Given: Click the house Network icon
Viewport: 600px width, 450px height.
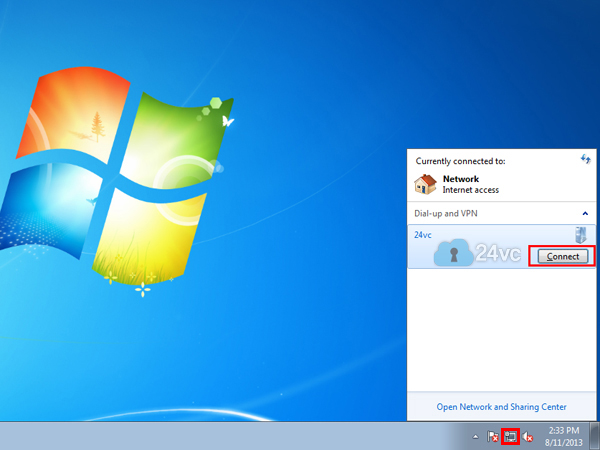Looking at the screenshot, I should pos(425,184).
